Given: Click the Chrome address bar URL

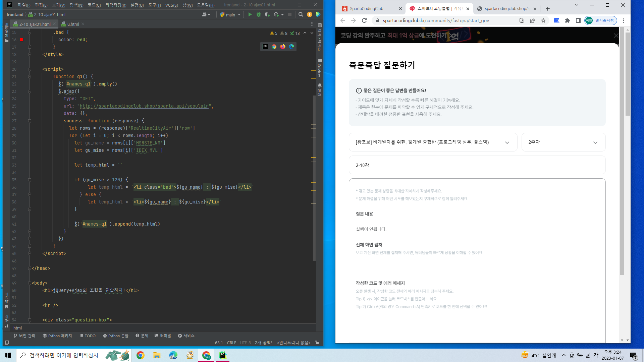Looking at the screenshot, I should (x=436, y=20).
